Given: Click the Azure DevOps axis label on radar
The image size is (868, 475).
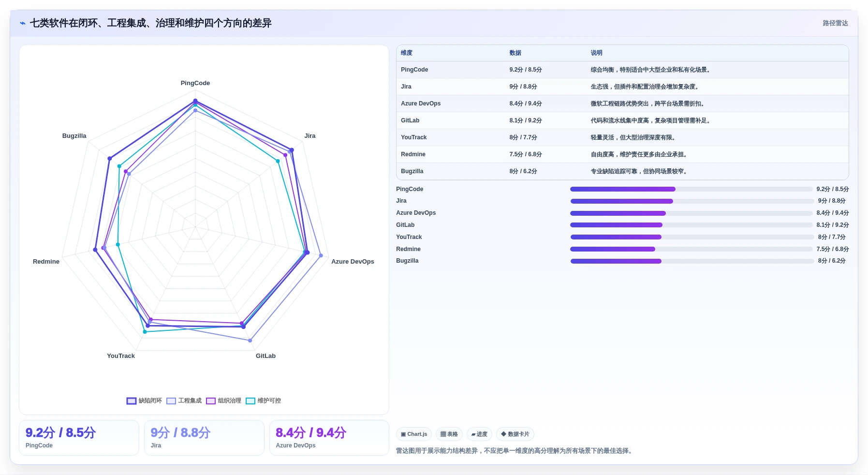Looking at the screenshot, I should (353, 262).
